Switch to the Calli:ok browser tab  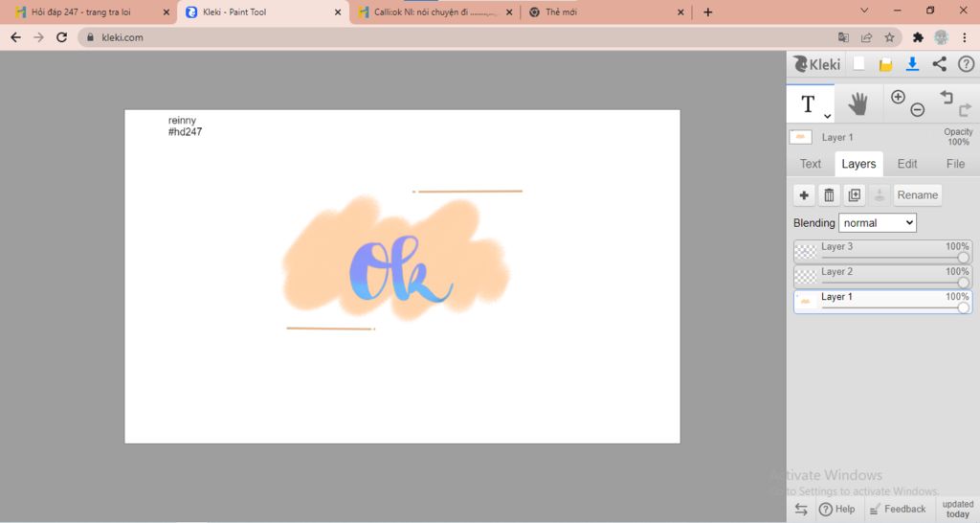pos(434,11)
